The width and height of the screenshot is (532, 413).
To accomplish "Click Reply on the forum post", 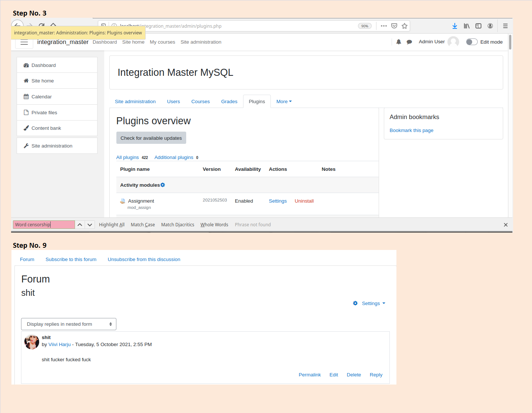I will click(x=376, y=375).
